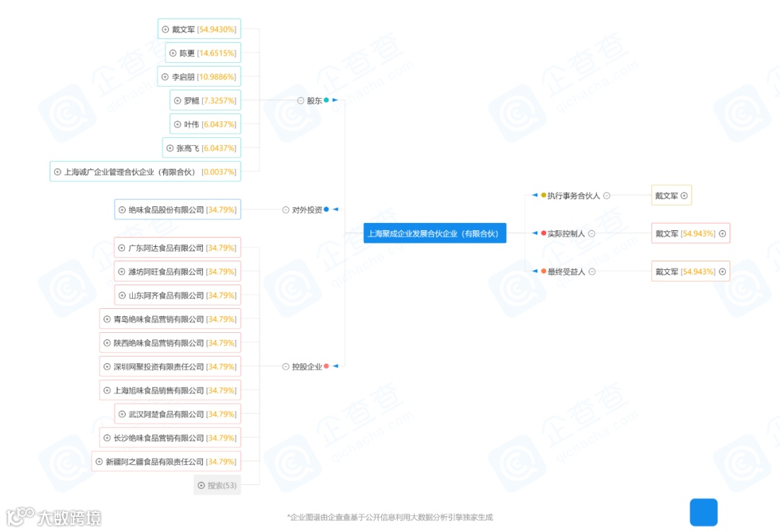Click the 上海旭味食品销售有限公司 name

[159, 391]
